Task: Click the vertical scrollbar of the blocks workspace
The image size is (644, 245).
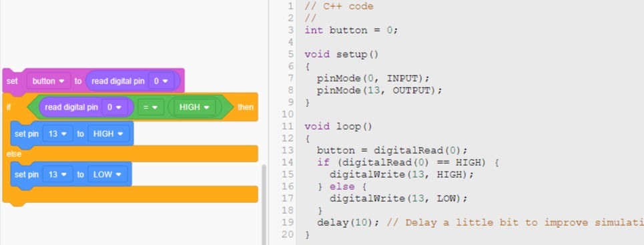Action: (264, 204)
